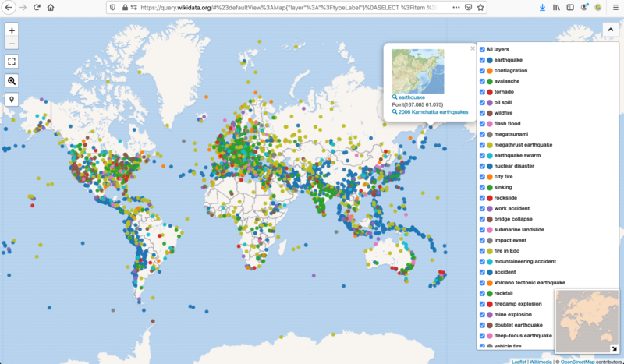The height and width of the screenshot is (364, 624).
Task: Click the work accident purple dot
Action: click(490, 208)
